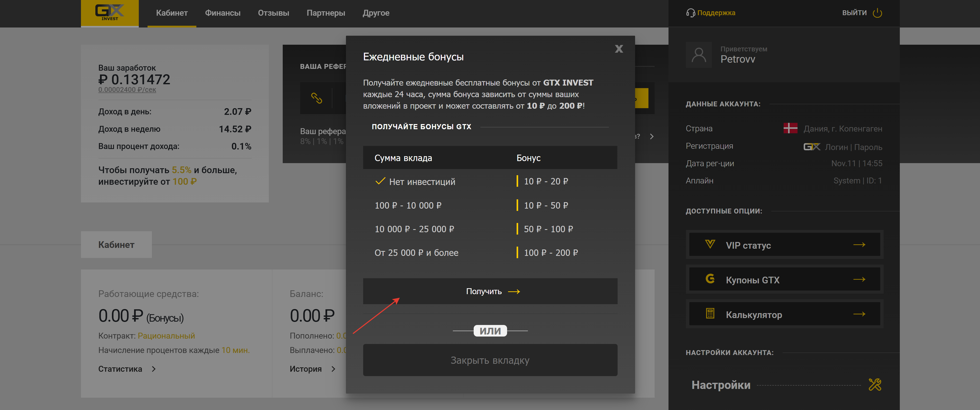Viewport: 980px width, 410px height.
Task: Click the Купоны GTX G icon
Action: point(710,279)
